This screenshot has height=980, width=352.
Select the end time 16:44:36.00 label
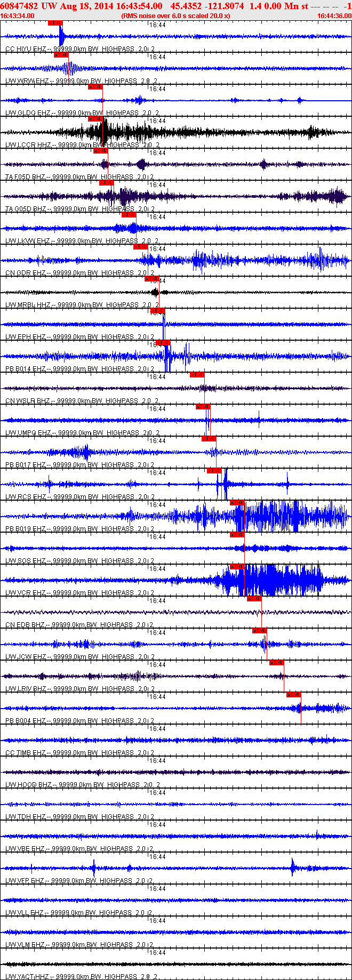pyautogui.click(x=334, y=16)
